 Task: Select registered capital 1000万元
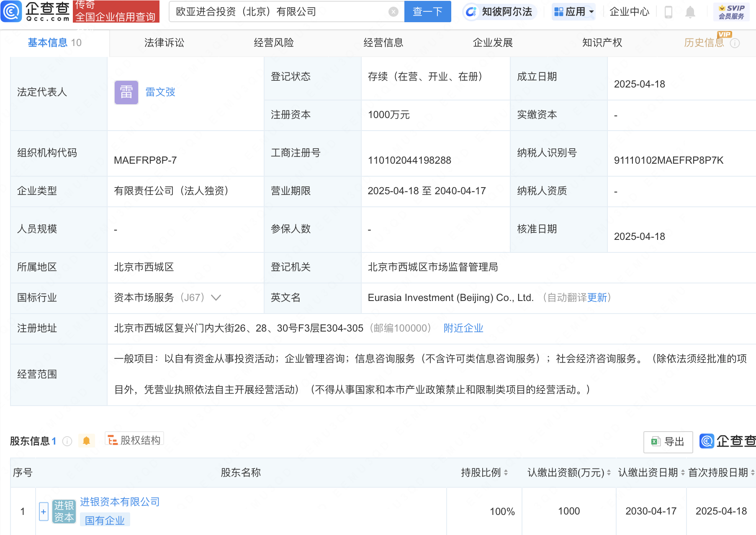[389, 115]
